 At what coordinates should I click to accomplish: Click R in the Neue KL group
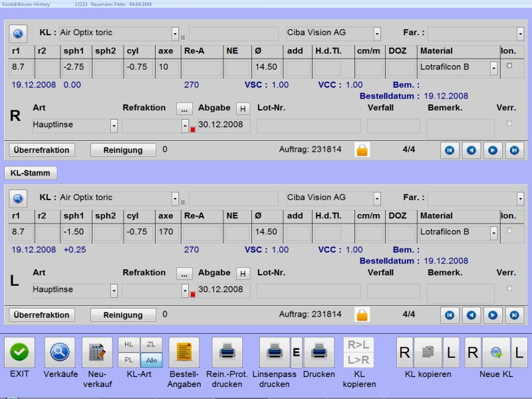point(473,352)
